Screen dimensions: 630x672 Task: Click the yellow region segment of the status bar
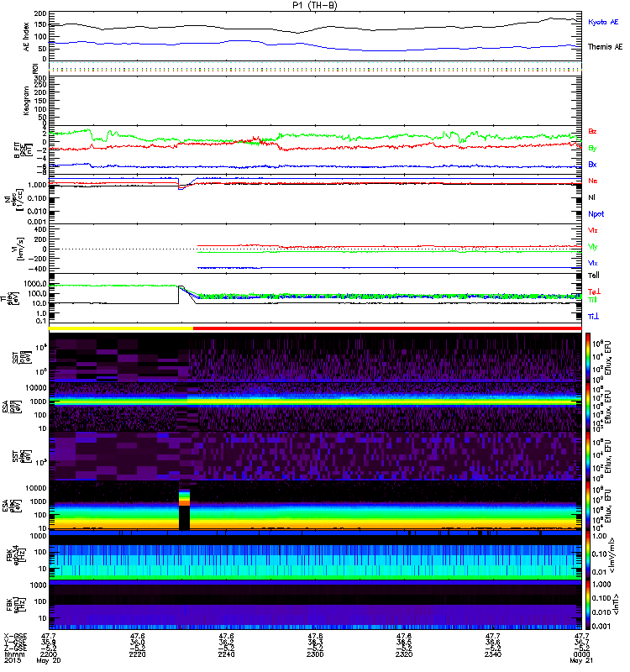121,328
